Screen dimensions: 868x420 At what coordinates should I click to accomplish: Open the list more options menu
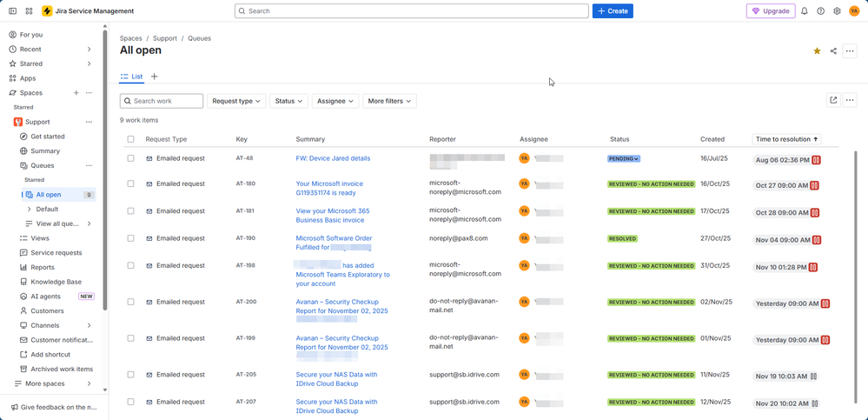[x=850, y=100]
